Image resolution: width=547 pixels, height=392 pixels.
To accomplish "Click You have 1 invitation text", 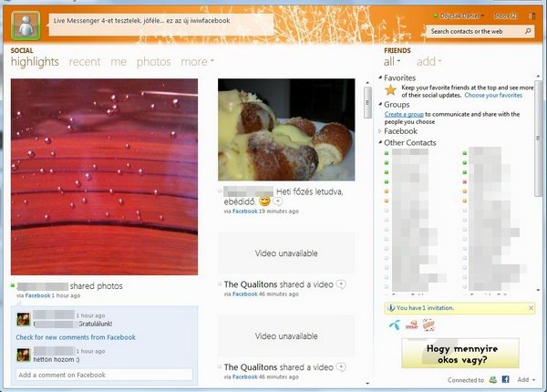I will pos(425,308).
